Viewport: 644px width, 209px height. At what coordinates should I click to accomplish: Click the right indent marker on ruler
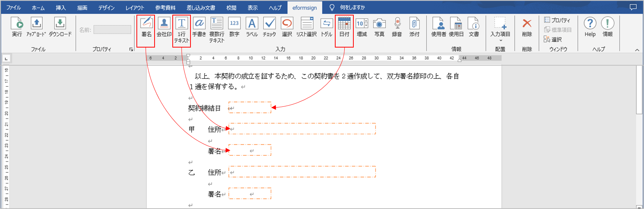460,60
